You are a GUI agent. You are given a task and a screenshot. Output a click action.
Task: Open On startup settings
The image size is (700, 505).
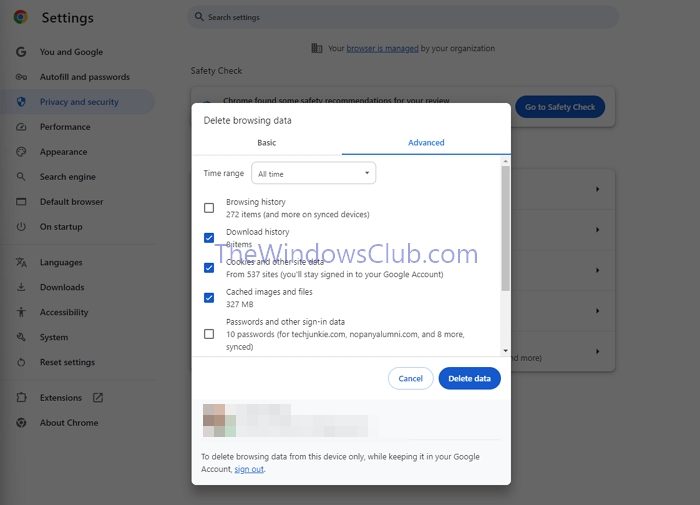pyautogui.click(x=61, y=226)
